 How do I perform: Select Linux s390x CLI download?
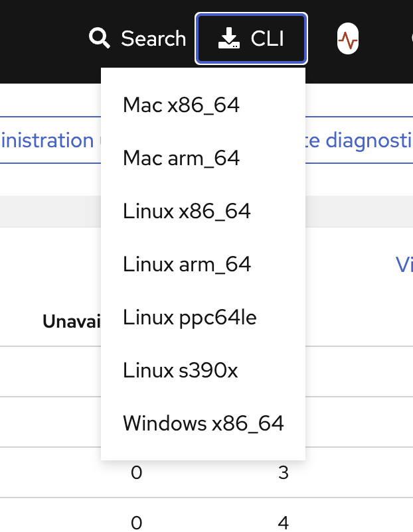180,370
